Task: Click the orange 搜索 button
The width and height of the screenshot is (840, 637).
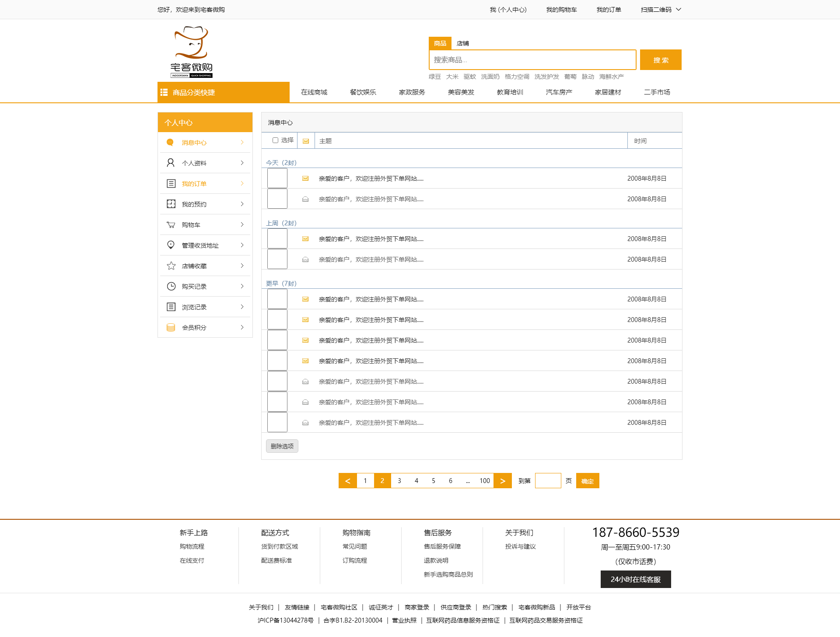Action: pos(660,60)
